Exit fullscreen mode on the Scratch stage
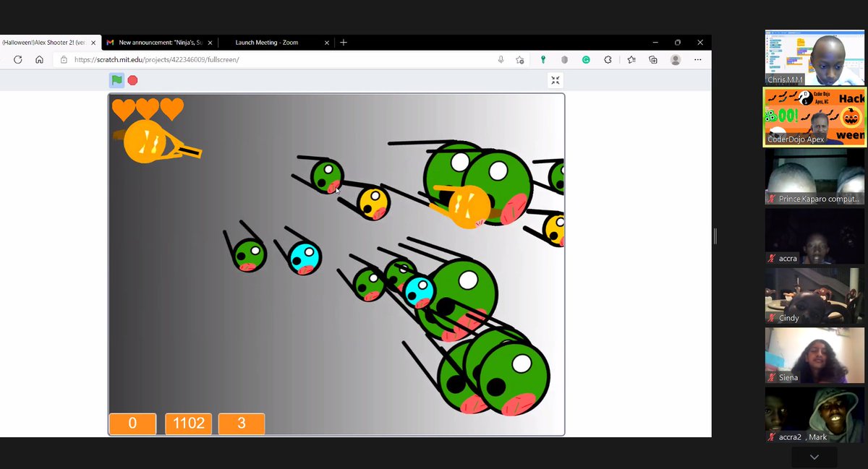868x469 pixels. (x=556, y=80)
